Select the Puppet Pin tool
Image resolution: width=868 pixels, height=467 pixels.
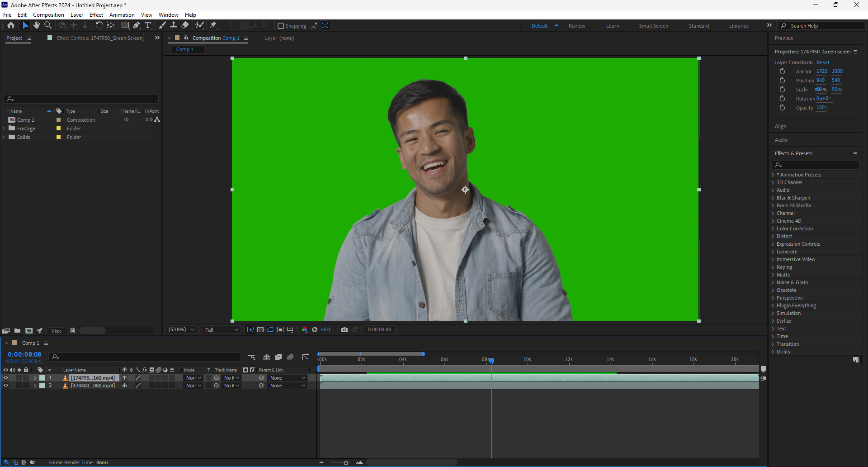(x=213, y=25)
